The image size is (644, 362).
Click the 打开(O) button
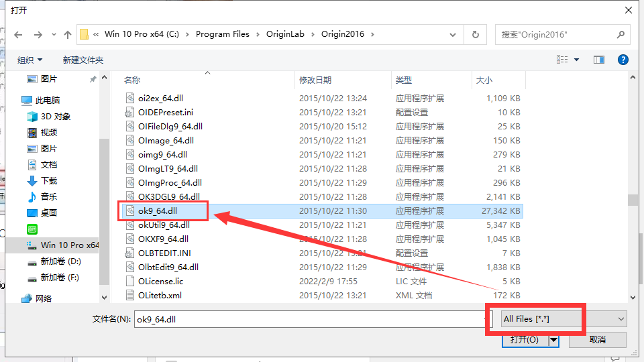tap(525, 340)
